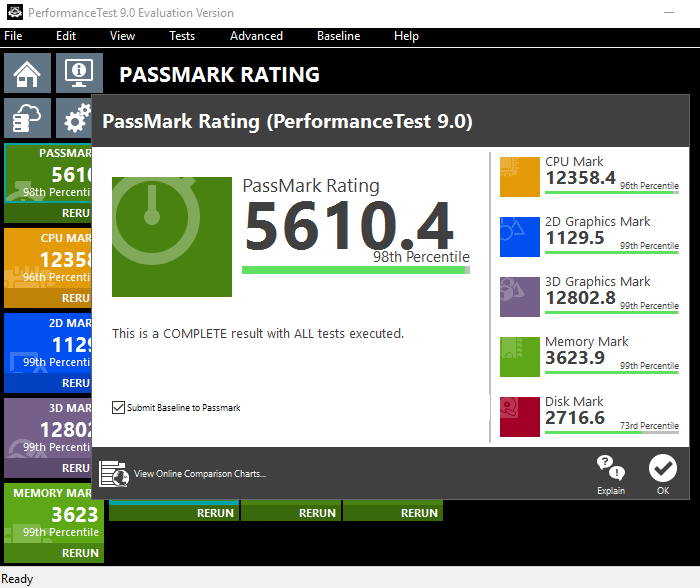
Task: Open the Help menu
Action: click(406, 36)
